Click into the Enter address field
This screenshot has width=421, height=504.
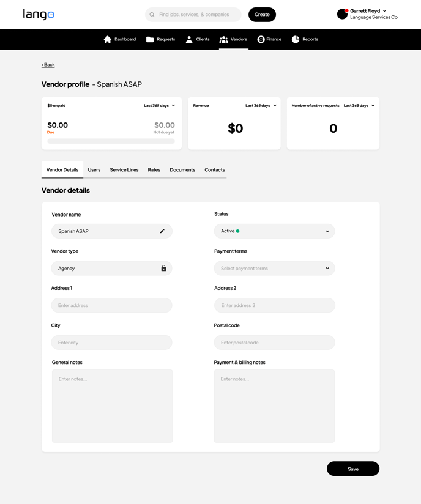111,305
